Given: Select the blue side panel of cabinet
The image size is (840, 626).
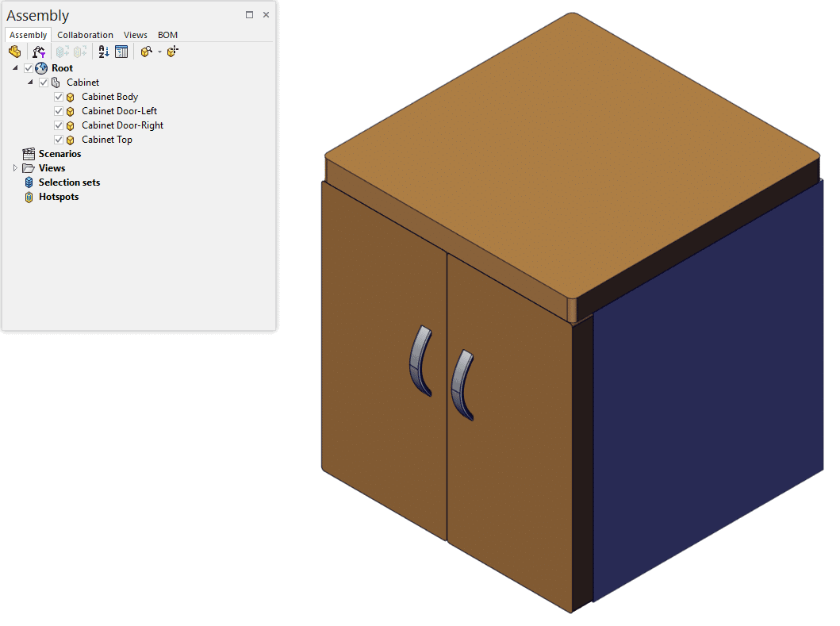Looking at the screenshot, I should point(708,391).
